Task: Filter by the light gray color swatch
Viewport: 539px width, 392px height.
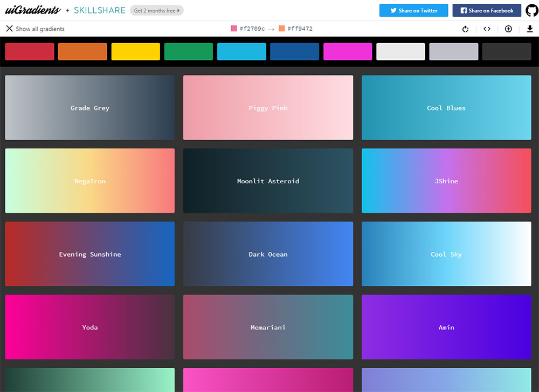Action: 454,52
